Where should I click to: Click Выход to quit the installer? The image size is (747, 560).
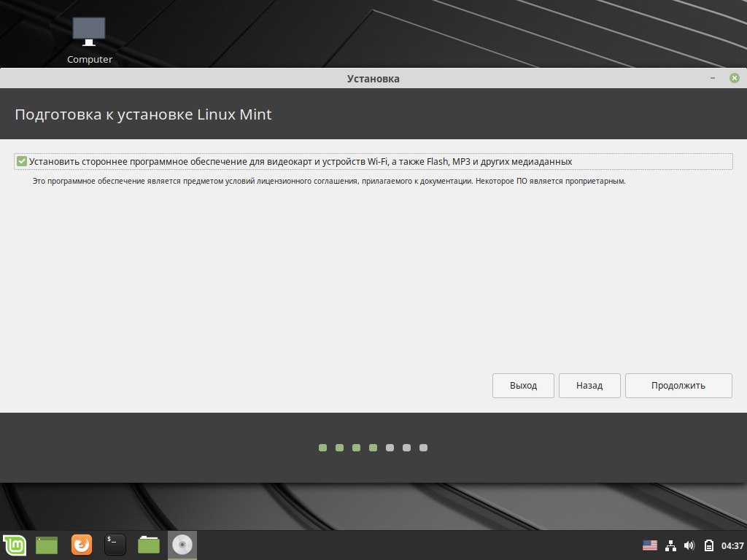(523, 385)
